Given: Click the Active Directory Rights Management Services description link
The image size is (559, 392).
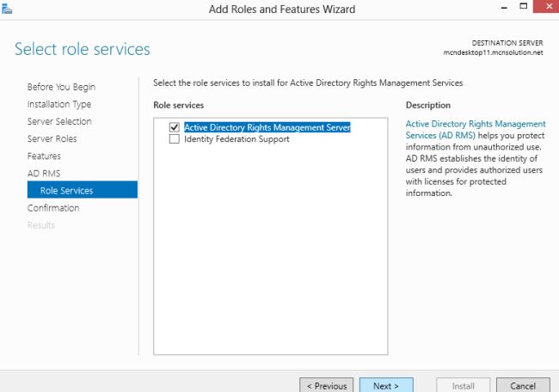Looking at the screenshot, I should pos(476,130).
